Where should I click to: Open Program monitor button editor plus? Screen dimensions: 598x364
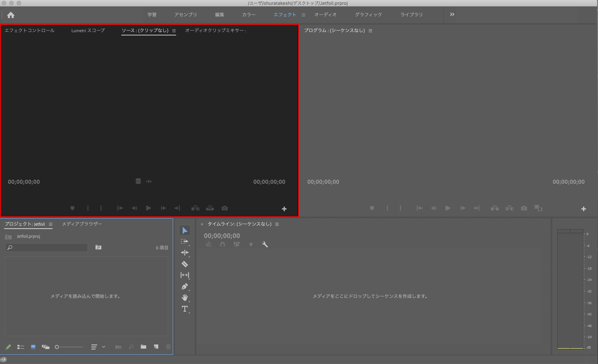583,209
